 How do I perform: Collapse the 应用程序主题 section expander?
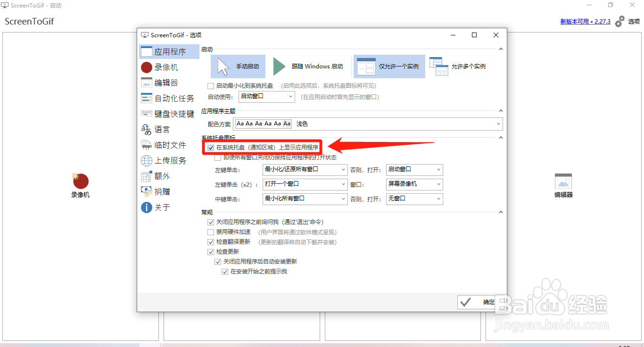(x=501, y=111)
